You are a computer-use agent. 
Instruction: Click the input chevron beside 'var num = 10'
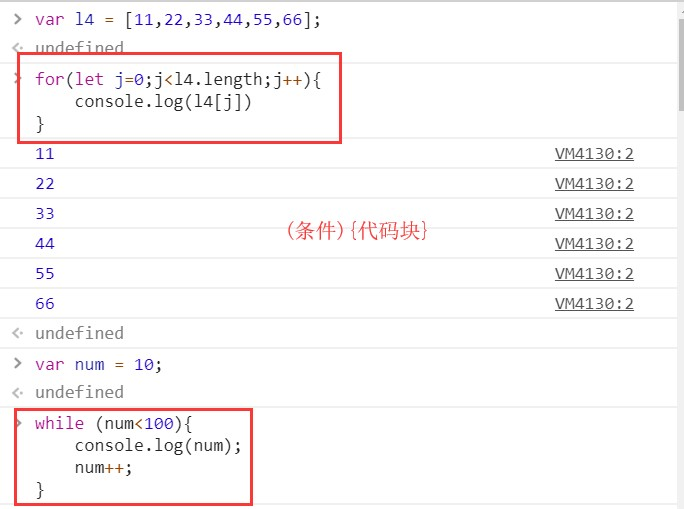[x=17, y=363]
